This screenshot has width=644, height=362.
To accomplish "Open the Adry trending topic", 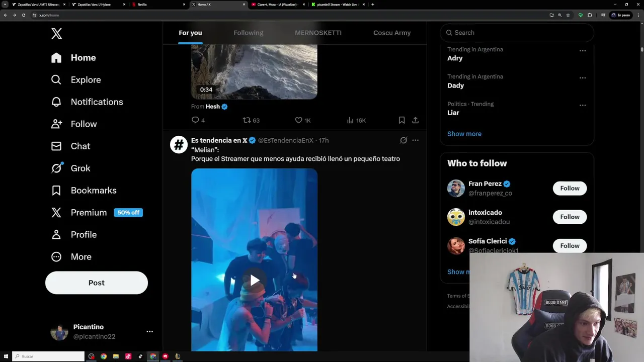I will 455,58.
